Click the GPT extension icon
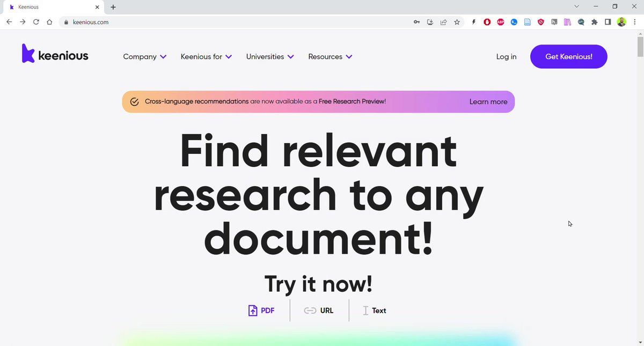 click(581, 22)
